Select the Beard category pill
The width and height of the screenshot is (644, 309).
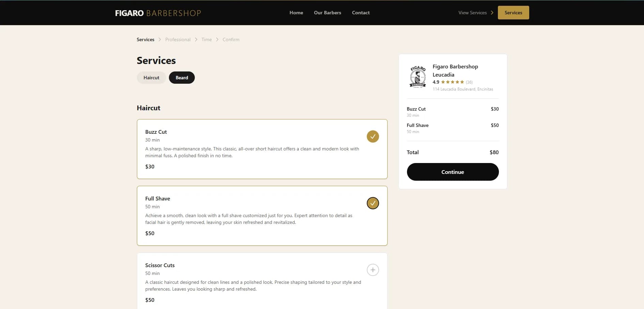(x=182, y=78)
